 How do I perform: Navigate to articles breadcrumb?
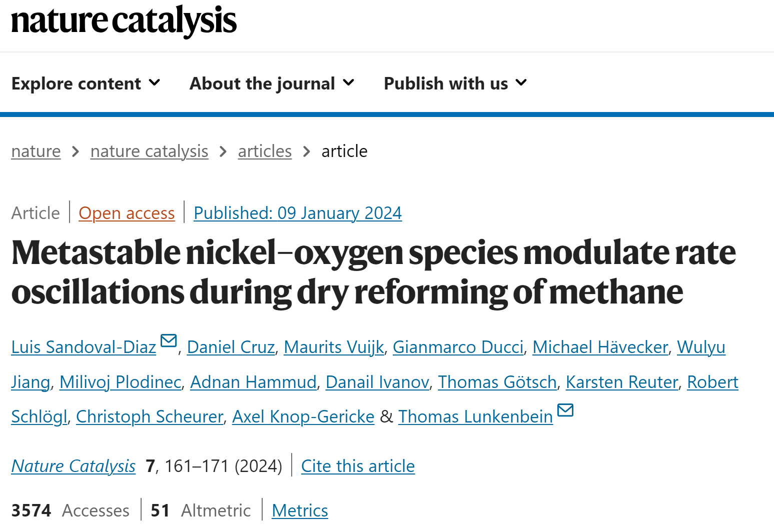point(265,151)
